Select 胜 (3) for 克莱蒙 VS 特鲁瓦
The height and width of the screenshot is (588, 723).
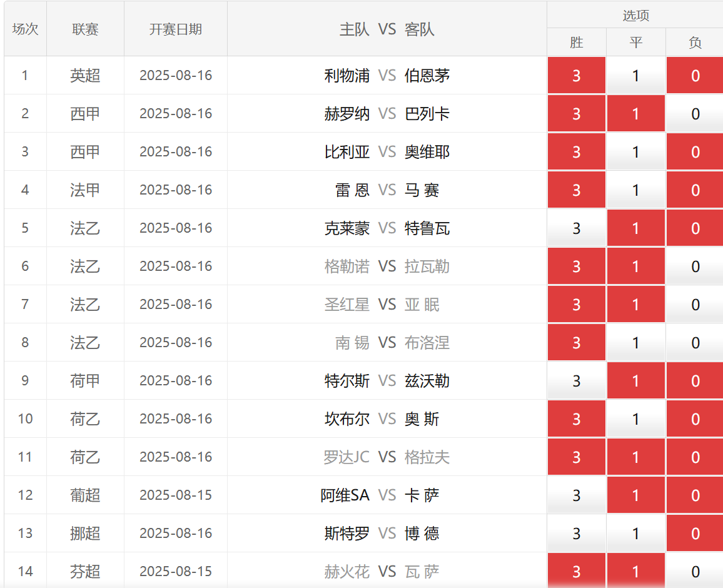[577, 228]
